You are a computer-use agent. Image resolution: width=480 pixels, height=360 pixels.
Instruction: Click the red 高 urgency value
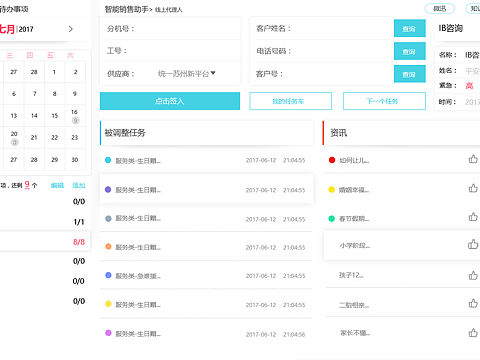point(469,86)
